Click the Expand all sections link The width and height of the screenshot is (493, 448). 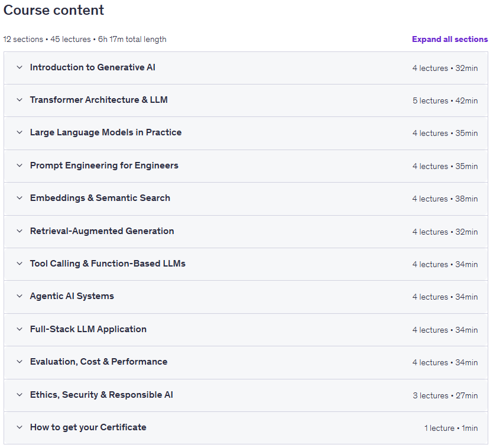pos(450,39)
